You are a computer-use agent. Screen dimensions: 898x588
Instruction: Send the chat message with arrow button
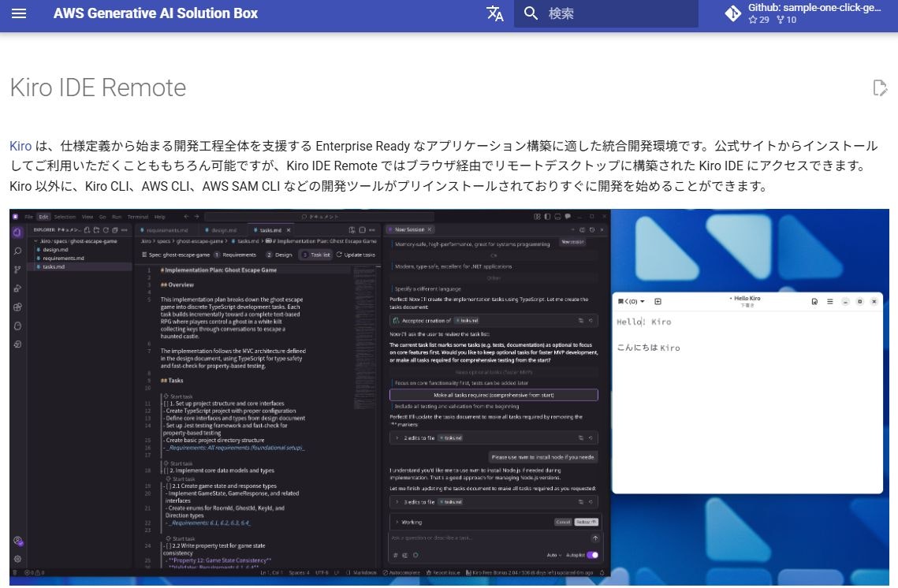pos(595,538)
